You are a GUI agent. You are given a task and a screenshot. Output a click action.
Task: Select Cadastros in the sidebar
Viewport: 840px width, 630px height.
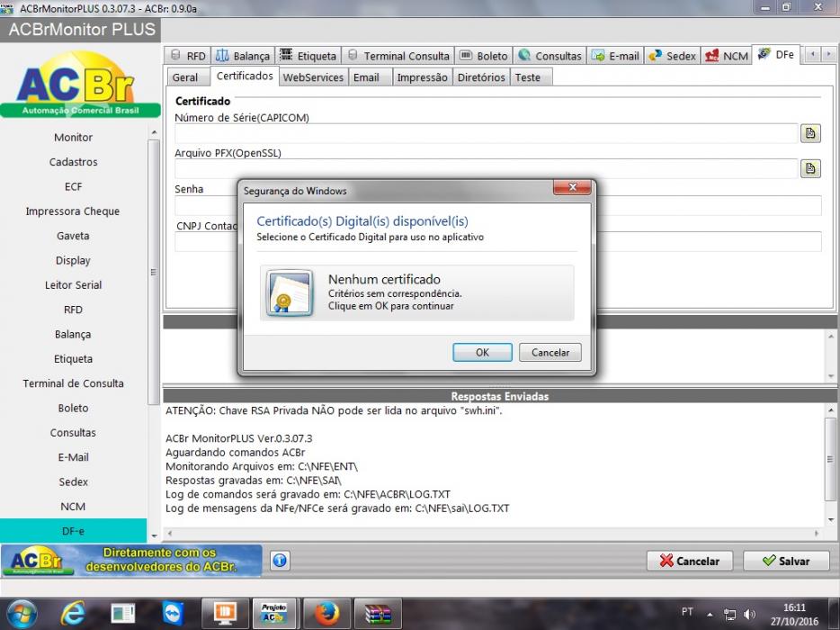pos(74,162)
